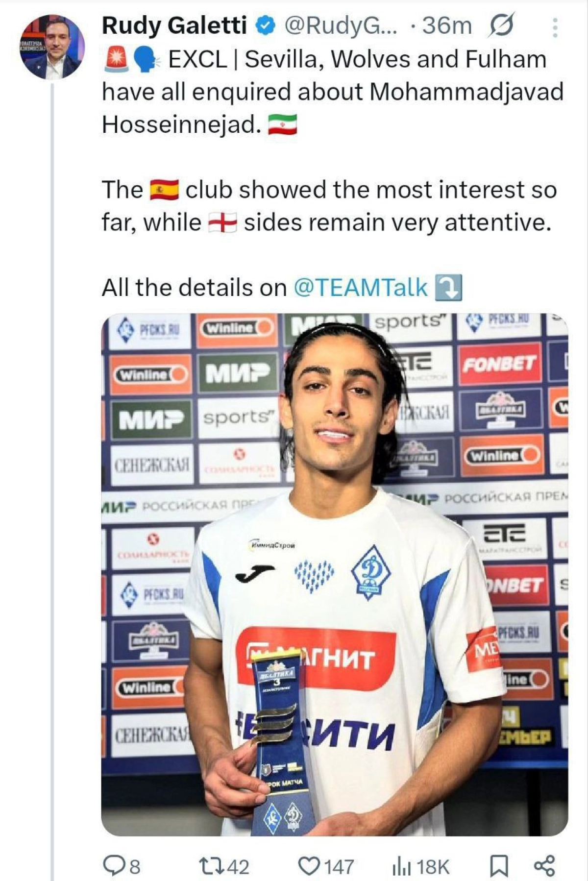Click the Spain flag emoji
The image size is (588, 881).
pyautogui.click(x=164, y=190)
